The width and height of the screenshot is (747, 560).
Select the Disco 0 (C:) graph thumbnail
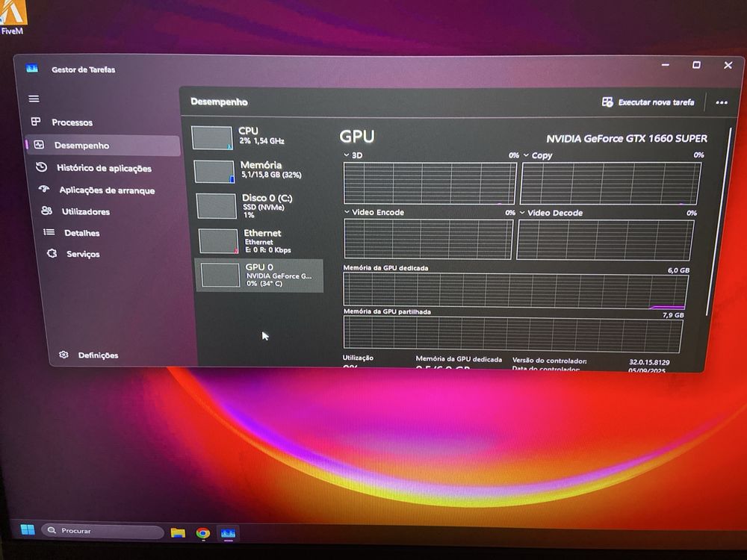pyautogui.click(x=217, y=206)
